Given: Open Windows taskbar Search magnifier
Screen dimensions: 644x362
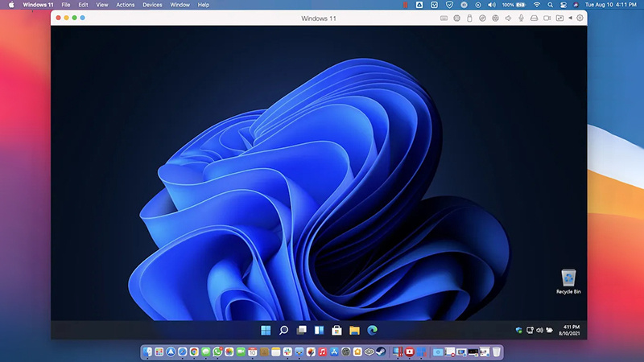Looking at the screenshot, I should [x=283, y=330].
